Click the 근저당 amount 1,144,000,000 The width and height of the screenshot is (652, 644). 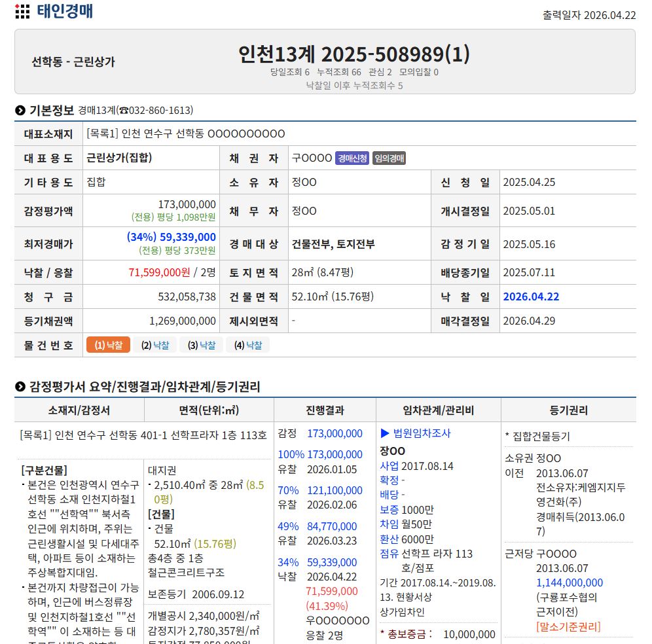(569, 582)
